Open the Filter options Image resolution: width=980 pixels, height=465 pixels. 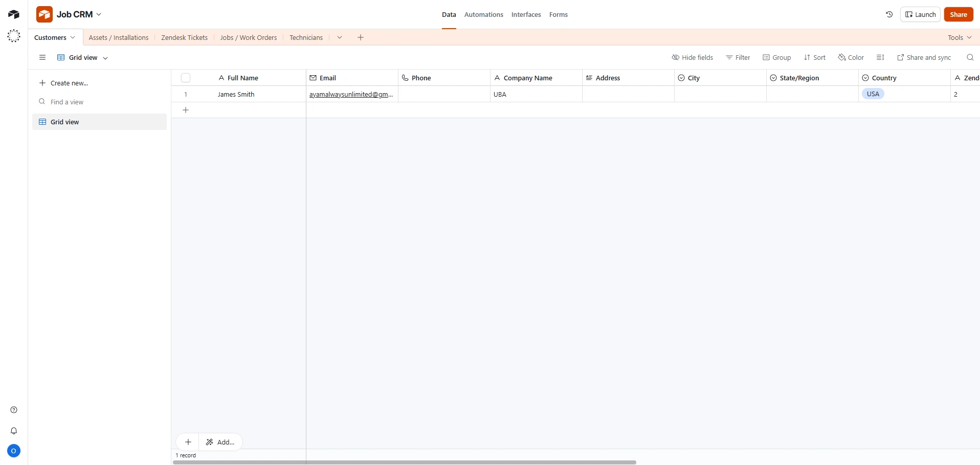pos(738,57)
